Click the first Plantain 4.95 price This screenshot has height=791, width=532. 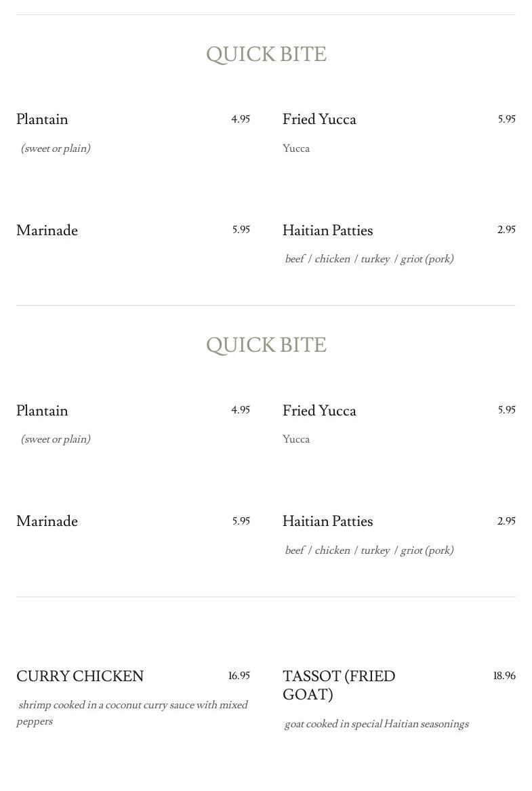[241, 119]
